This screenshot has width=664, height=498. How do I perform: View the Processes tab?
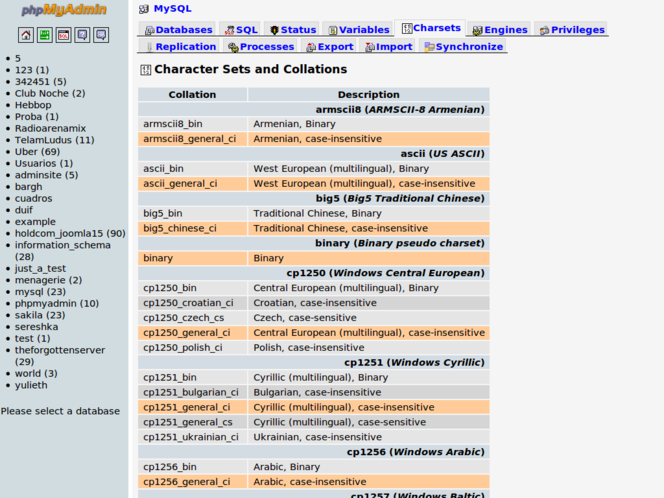pos(261,47)
